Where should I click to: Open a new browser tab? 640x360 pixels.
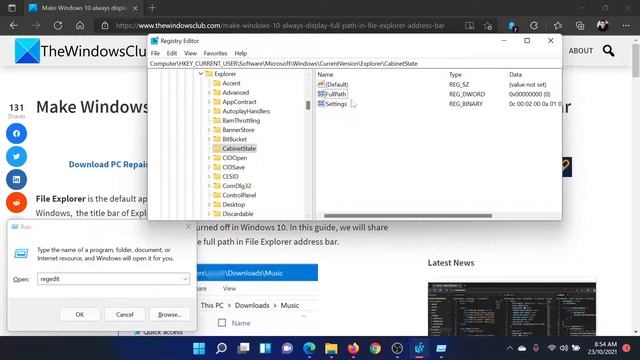click(x=152, y=8)
